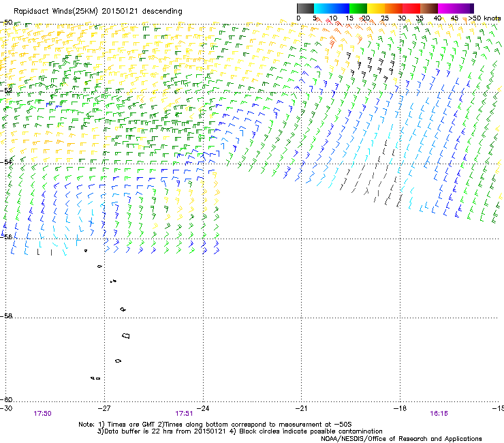This screenshot has width=504, height=443.
Task: Click the '25' legend scale label
Action: click(x=385, y=18)
